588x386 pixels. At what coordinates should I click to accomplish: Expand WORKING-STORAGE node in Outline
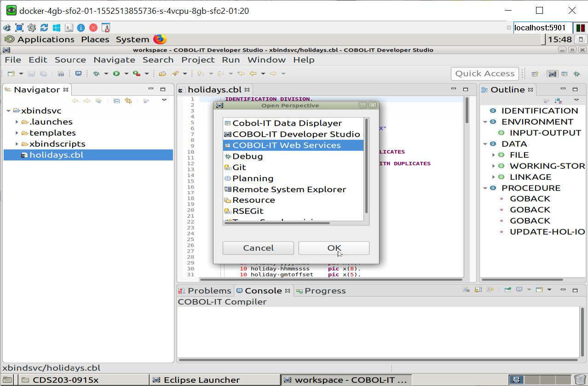(x=494, y=166)
